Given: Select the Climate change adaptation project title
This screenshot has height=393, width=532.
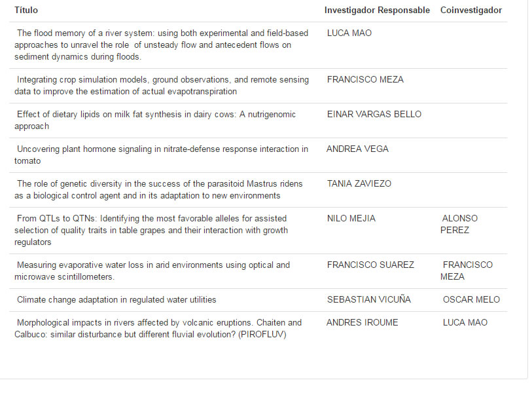Looking at the screenshot, I should pyautogui.click(x=116, y=299).
